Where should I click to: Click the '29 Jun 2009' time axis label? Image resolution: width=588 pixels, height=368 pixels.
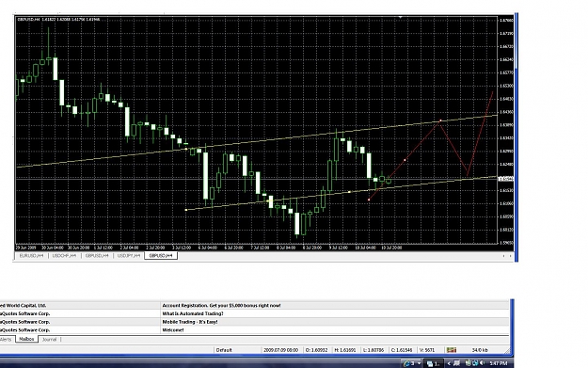[x=26, y=248]
